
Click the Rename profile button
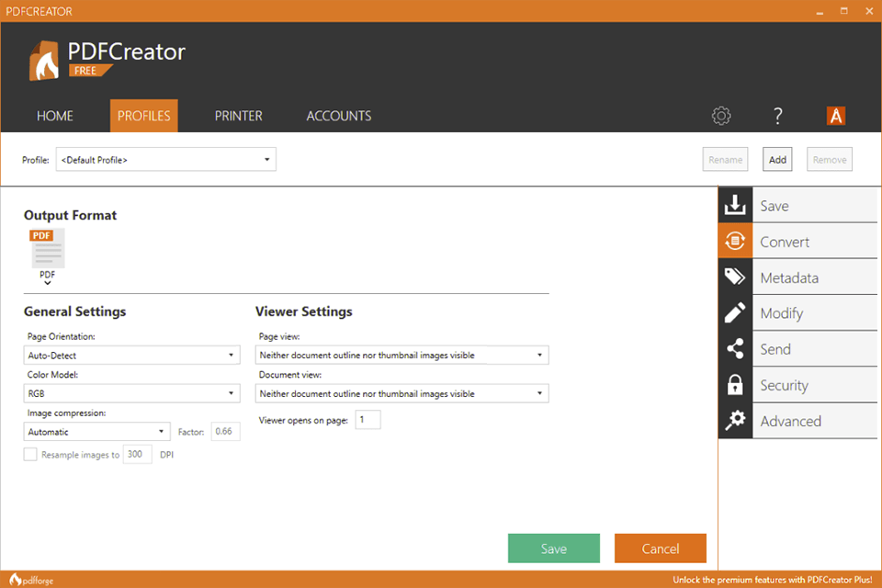point(725,160)
